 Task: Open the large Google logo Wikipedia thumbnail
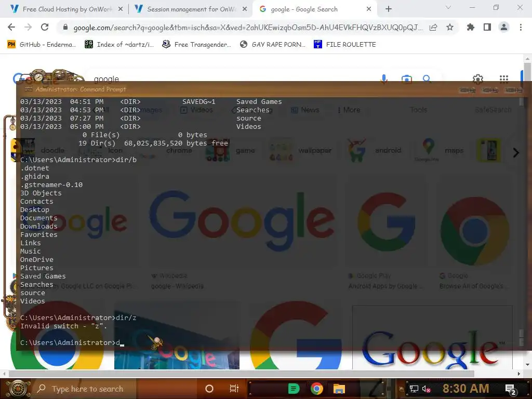click(242, 220)
